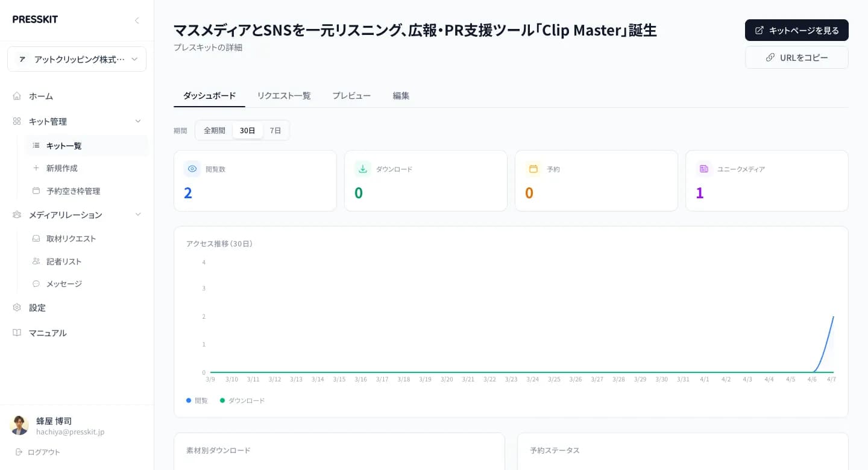Collapse the キット管理 section chevron
868x470 pixels.
pos(138,121)
